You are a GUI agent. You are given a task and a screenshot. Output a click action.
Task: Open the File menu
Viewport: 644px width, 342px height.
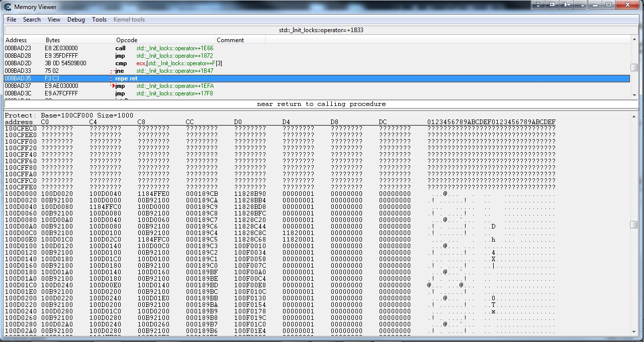[x=12, y=20]
